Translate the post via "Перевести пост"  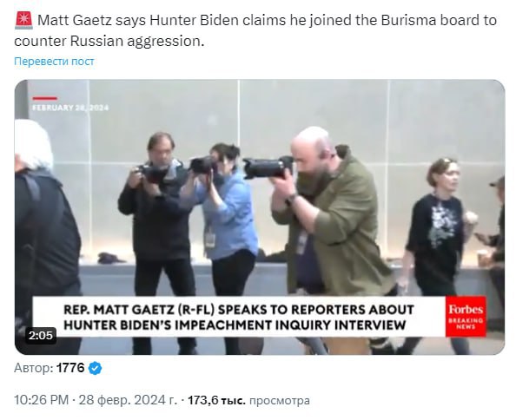[54, 61]
